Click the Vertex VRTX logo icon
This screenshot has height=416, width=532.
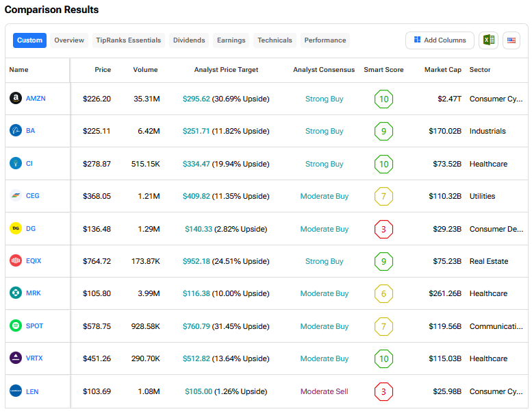[x=16, y=358]
